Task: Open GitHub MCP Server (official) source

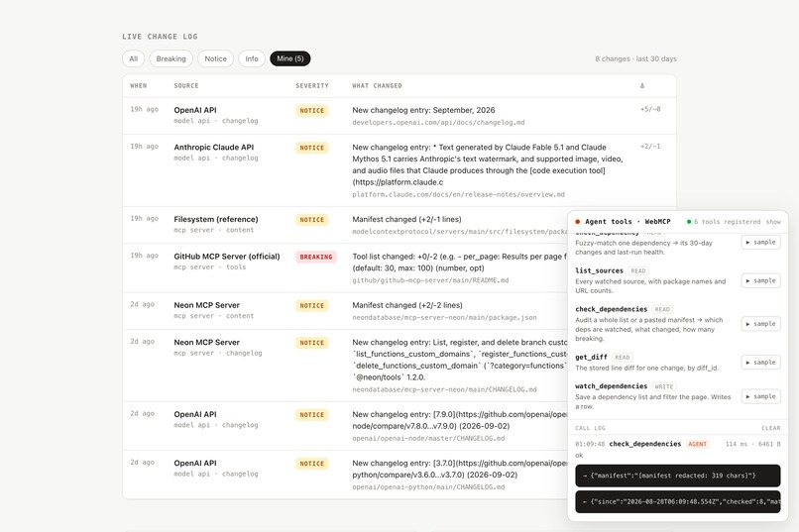Action: (227, 256)
